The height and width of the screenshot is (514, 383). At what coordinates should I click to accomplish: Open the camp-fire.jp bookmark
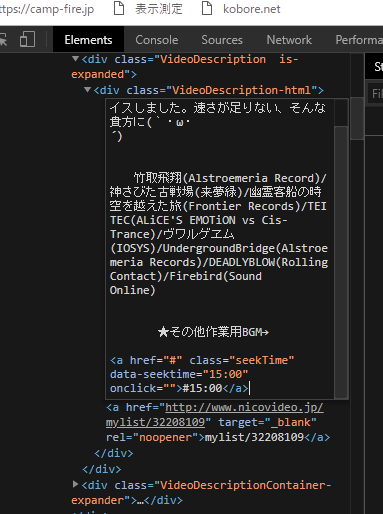tap(47, 9)
